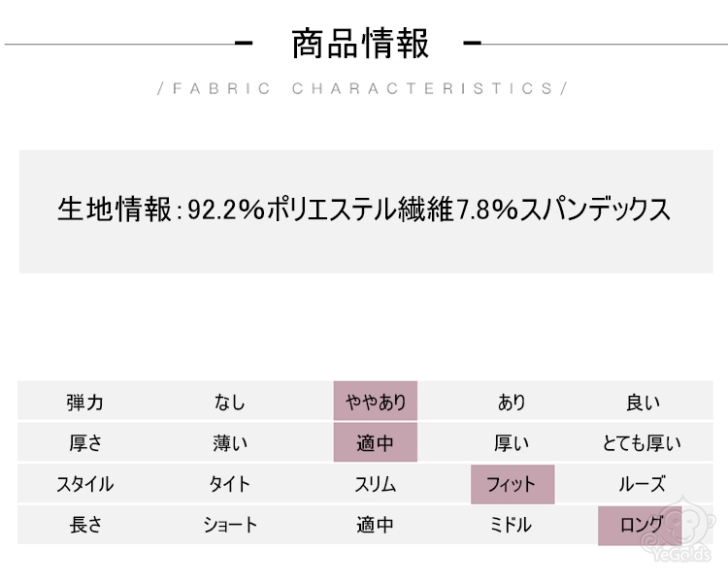The width and height of the screenshot is (728, 581).
Task: Pick ルーズ in the style row
Action: click(642, 484)
